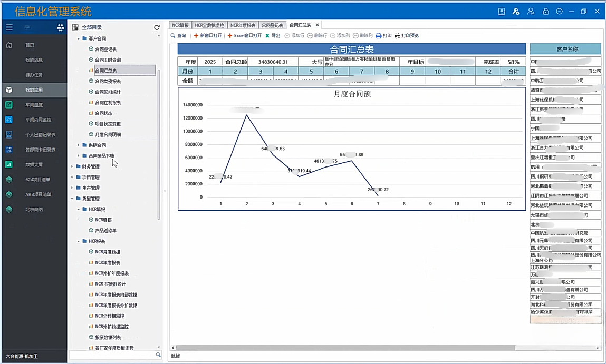Expand the 供销合同 folder

pyautogui.click(x=79, y=145)
